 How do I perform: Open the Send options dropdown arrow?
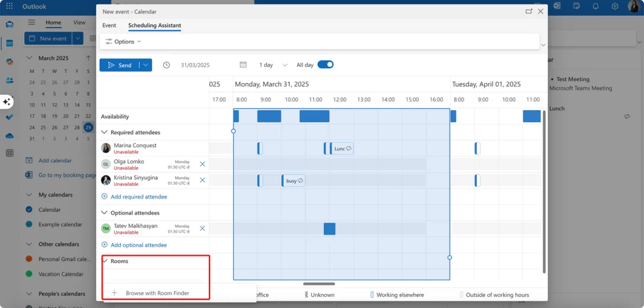(x=146, y=65)
